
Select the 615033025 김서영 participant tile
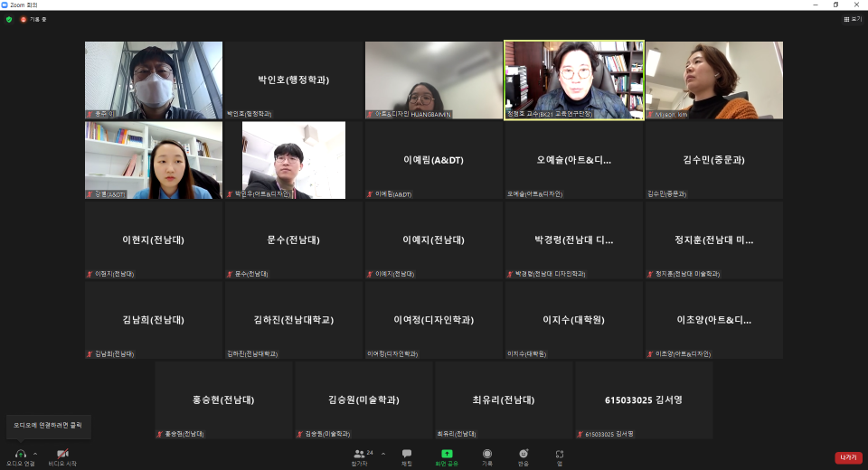[644, 400]
